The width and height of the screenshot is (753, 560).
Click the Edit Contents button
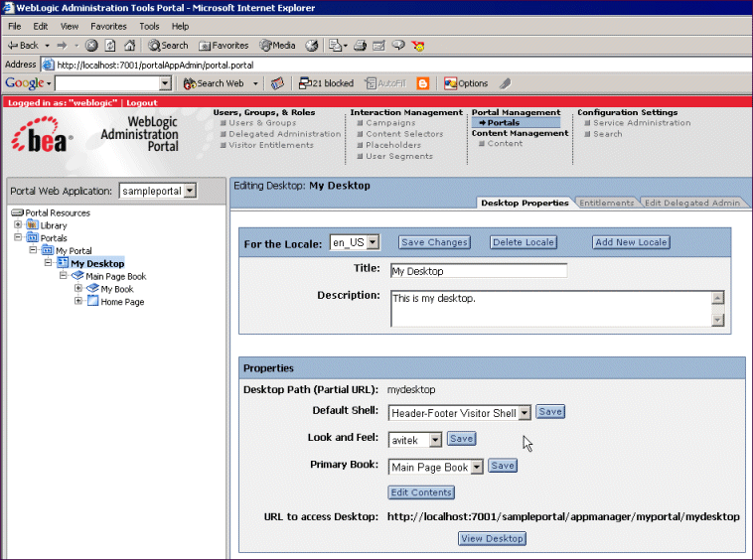[x=421, y=492]
